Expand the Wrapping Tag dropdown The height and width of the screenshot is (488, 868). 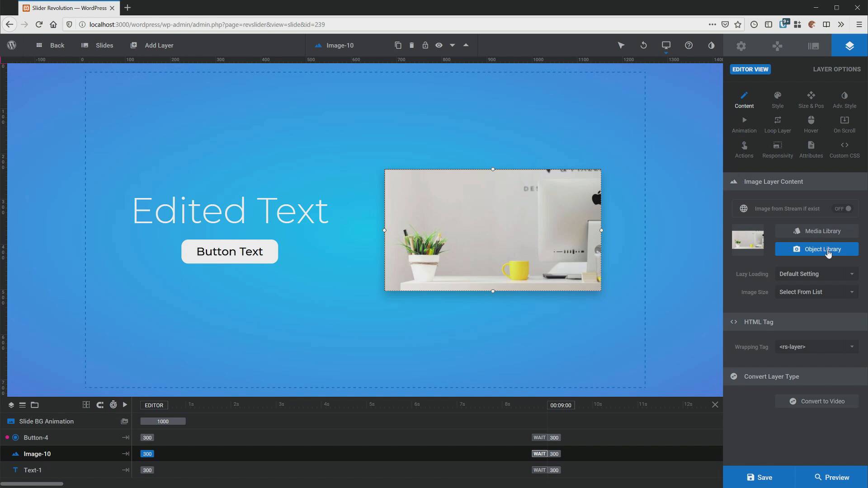pos(816,347)
